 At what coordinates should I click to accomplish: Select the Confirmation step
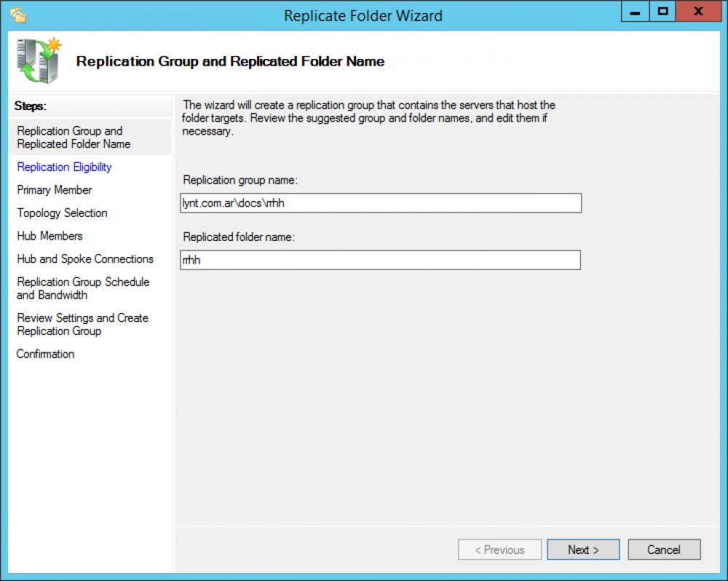click(x=45, y=354)
